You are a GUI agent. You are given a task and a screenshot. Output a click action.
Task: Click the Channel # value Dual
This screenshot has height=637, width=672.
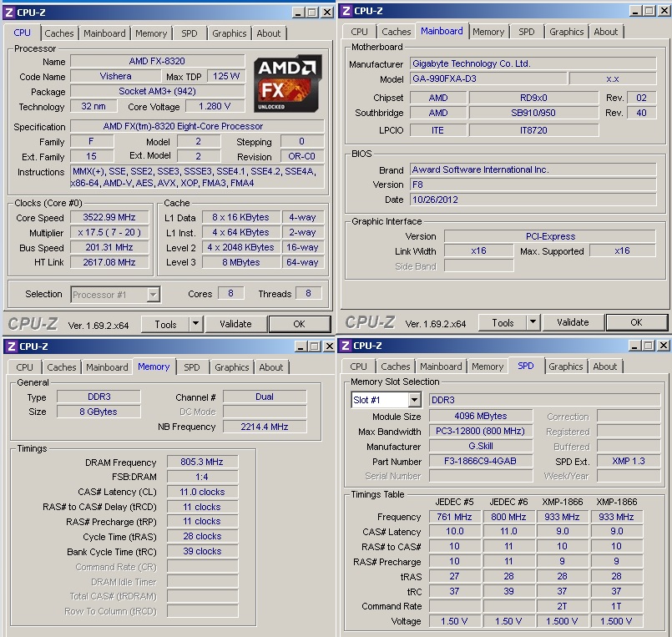(265, 397)
